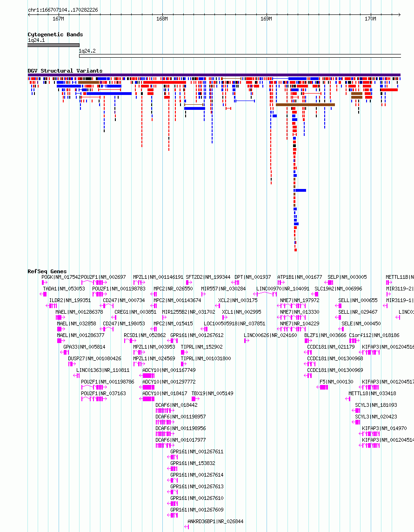Screen dimensions: 414x532
Task: Select SLC19A2|NM_006996 label
Action: pos(338,289)
